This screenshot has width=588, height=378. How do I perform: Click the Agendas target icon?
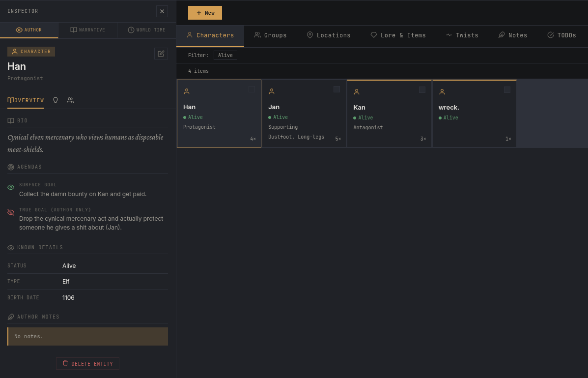coord(11,167)
